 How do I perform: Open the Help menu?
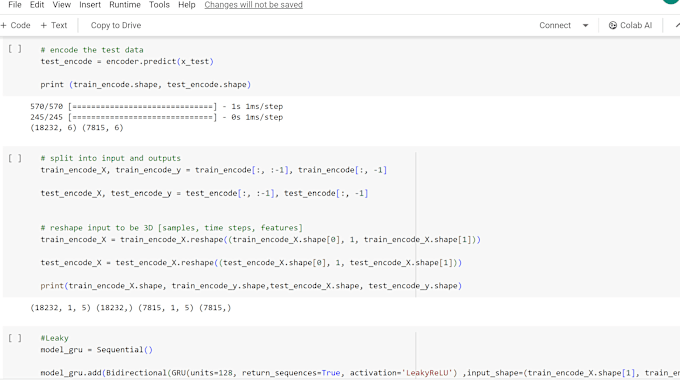point(186,5)
